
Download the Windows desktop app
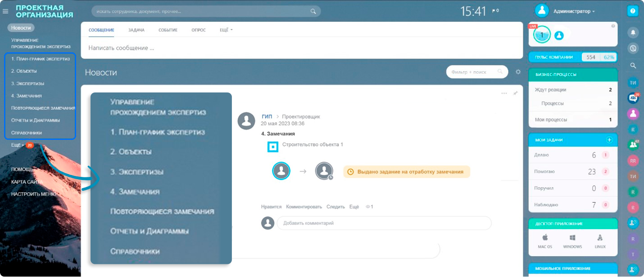(572, 241)
